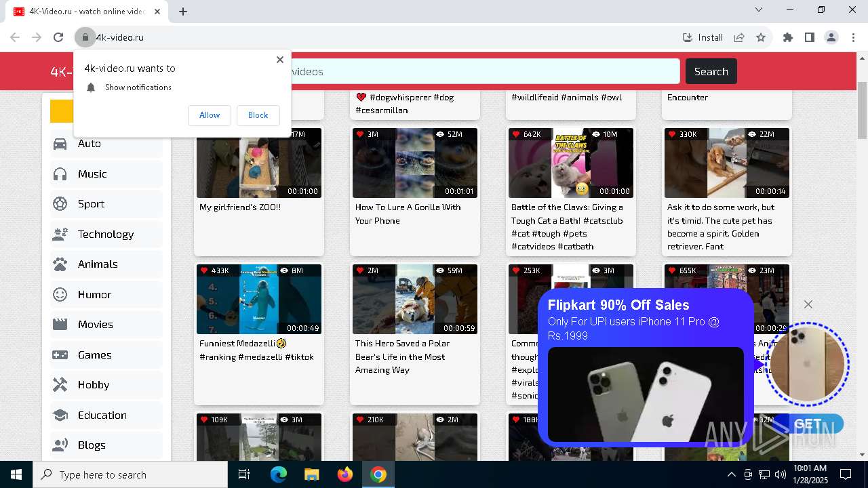The height and width of the screenshot is (488, 868).
Task: Click the Animals paw icon
Action: point(60,264)
